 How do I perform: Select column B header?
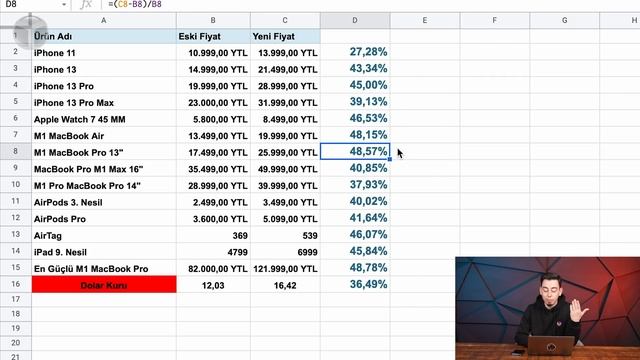click(x=213, y=20)
